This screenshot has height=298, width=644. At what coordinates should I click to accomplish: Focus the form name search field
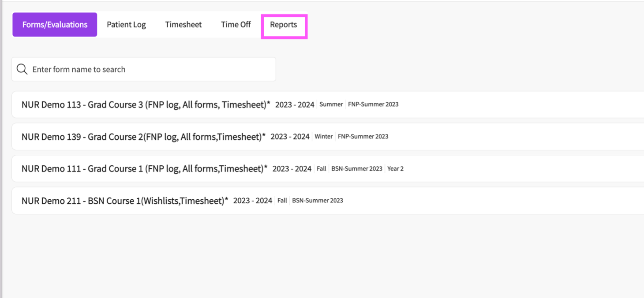coord(150,69)
